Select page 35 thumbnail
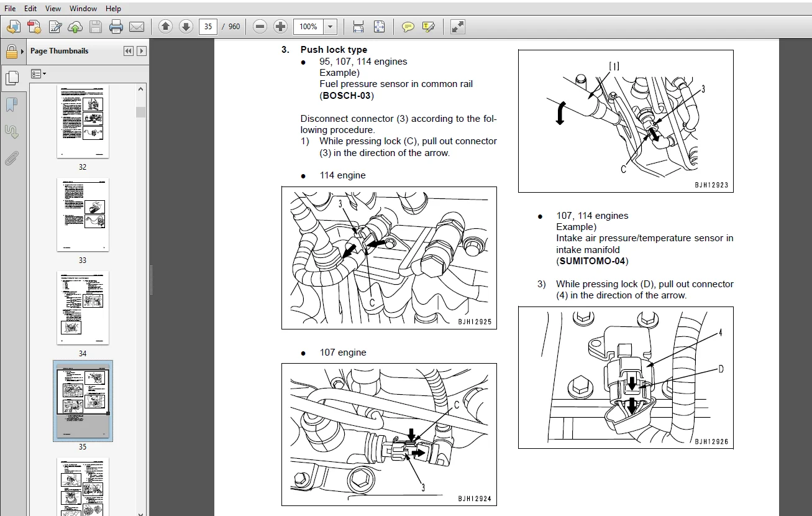 click(x=83, y=401)
